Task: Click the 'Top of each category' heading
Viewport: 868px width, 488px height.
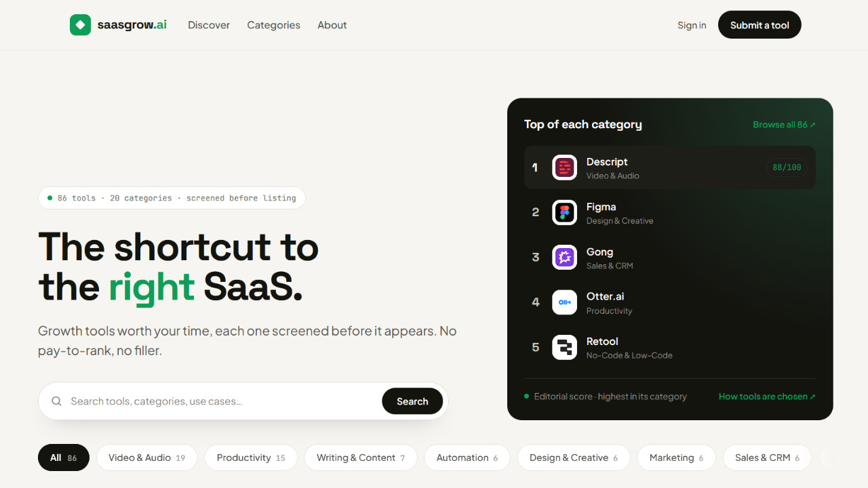Action: click(x=583, y=125)
